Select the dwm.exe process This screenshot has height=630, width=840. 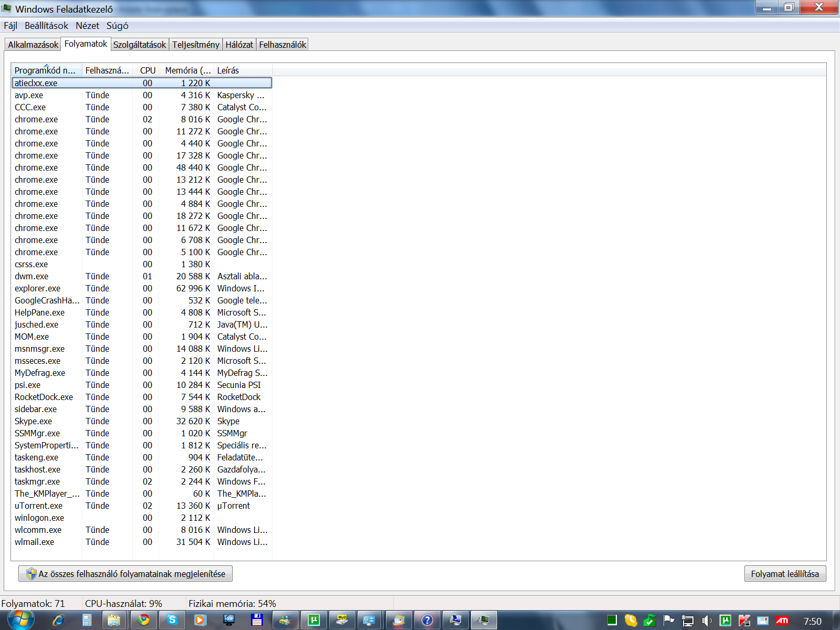coord(142,276)
